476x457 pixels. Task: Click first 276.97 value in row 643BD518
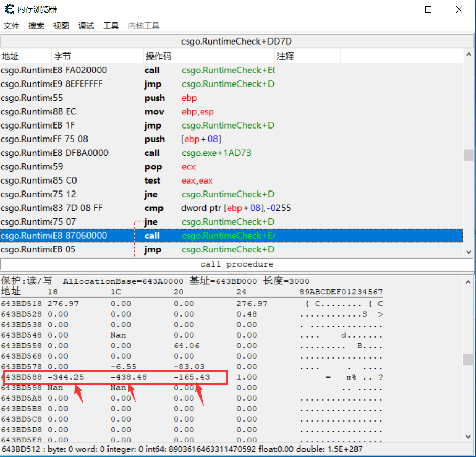63,304
